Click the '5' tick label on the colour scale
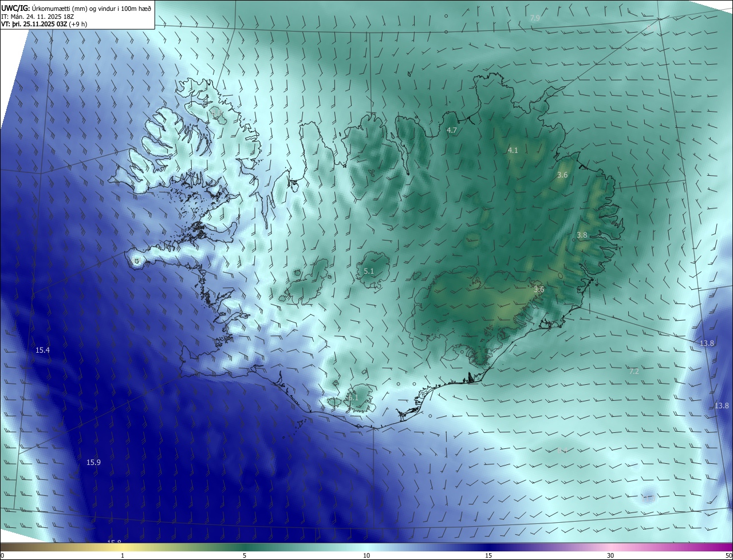 [x=245, y=555]
